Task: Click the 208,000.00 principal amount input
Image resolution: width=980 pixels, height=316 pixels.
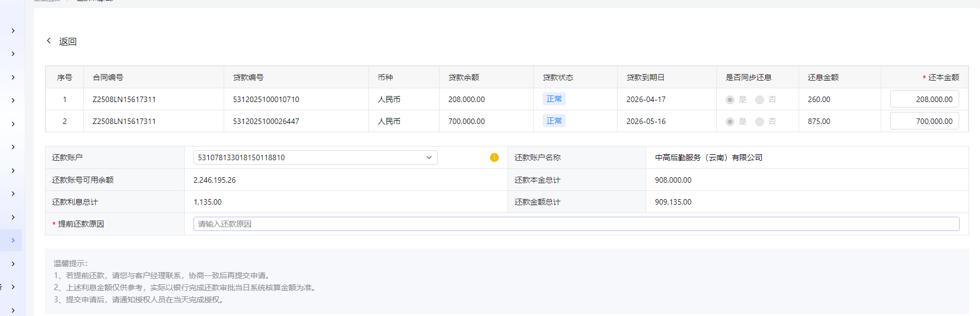Action: click(924, 99)
